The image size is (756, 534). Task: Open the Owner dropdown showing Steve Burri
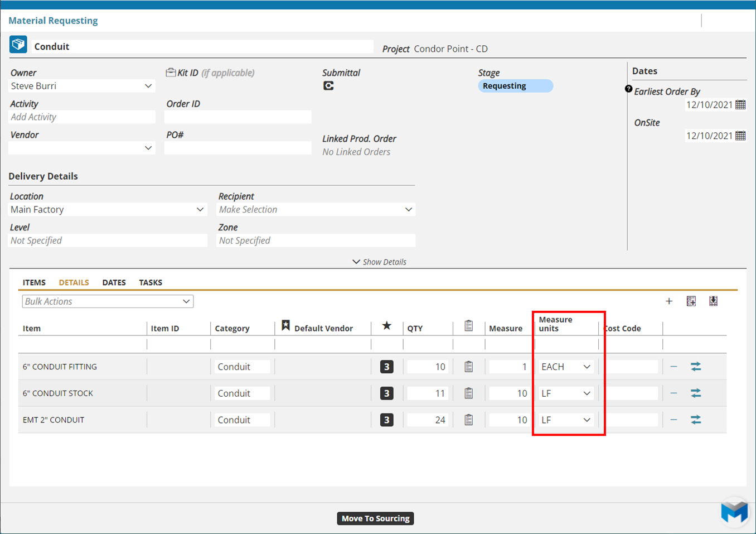[x=82, y=86]
